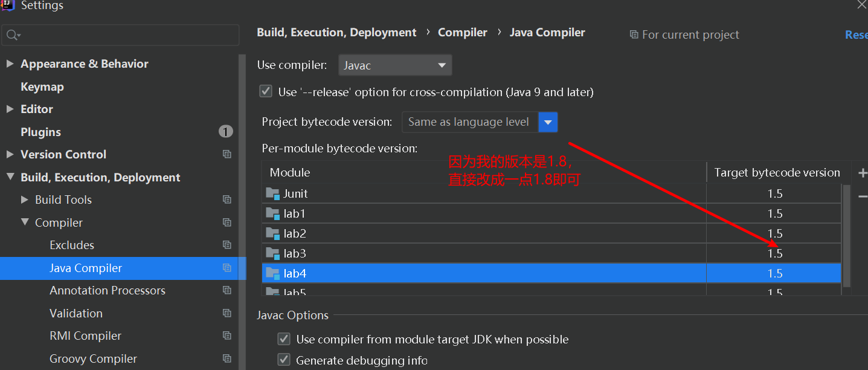Screen dimensions: 868x370
Task: Click the Compiler breadcrumb link
Action: pyautogui.click(x=462, y=33)
